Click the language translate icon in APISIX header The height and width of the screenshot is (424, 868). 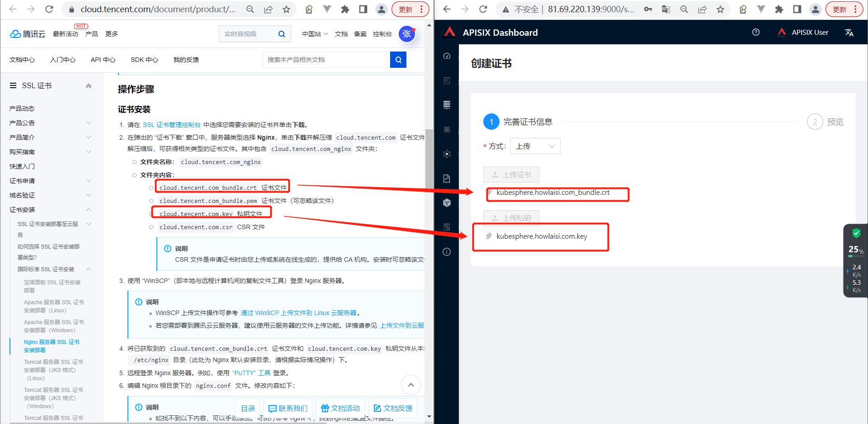pyautogui.click(x=849, y=33)
